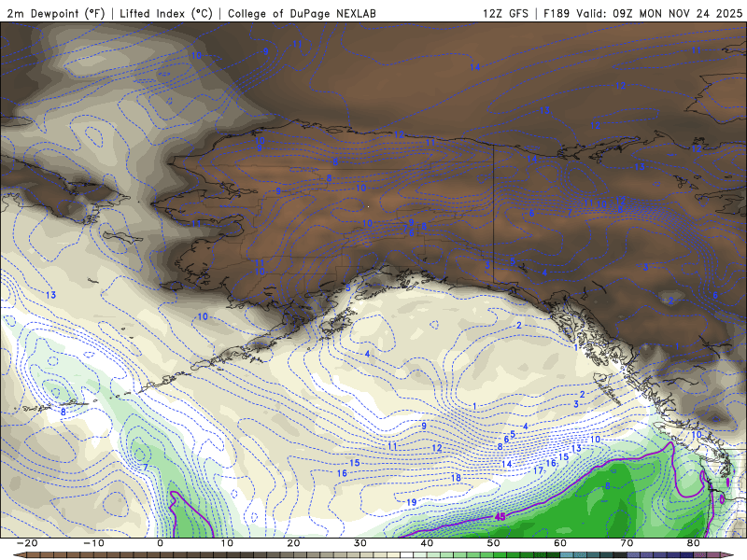Click "College of DuPage NEXLAB" header text

302,13
